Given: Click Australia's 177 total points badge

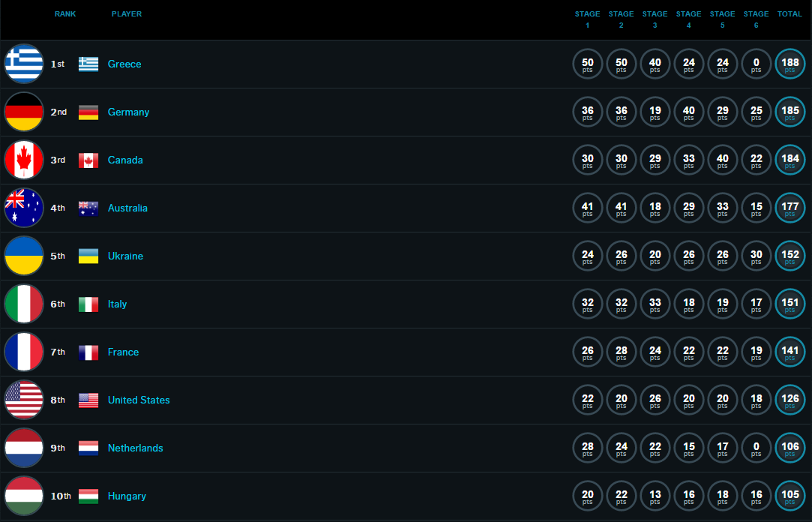Looking at the screenshot, I should point(790,208).
